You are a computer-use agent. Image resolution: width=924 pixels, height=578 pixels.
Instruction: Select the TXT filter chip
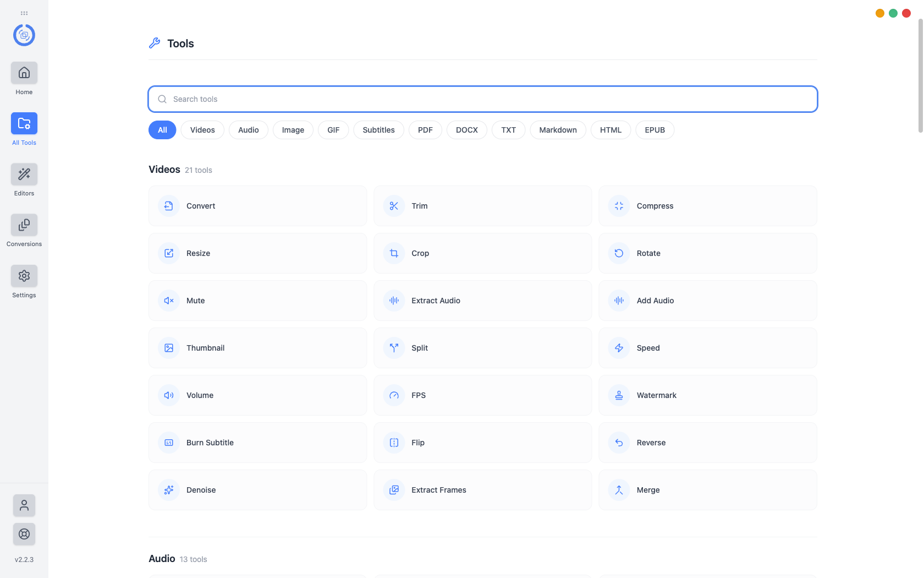(x=509, y=130)
